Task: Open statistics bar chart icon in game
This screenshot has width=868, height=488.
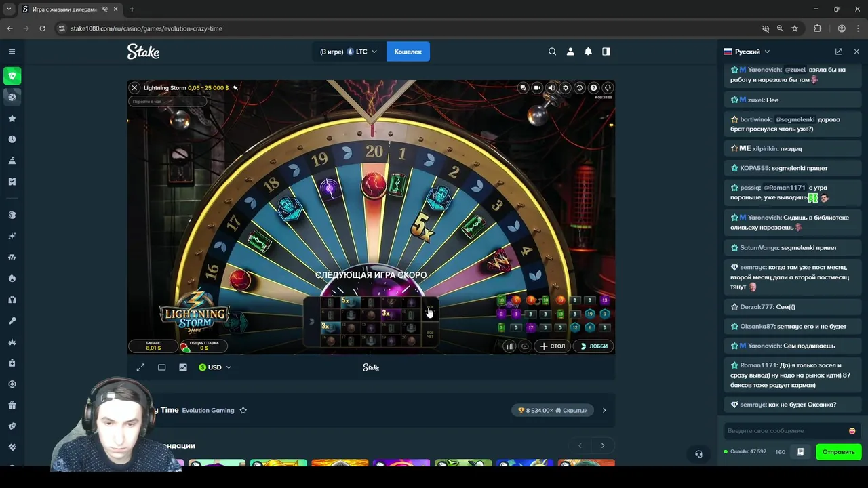Action: coord(509,346)
